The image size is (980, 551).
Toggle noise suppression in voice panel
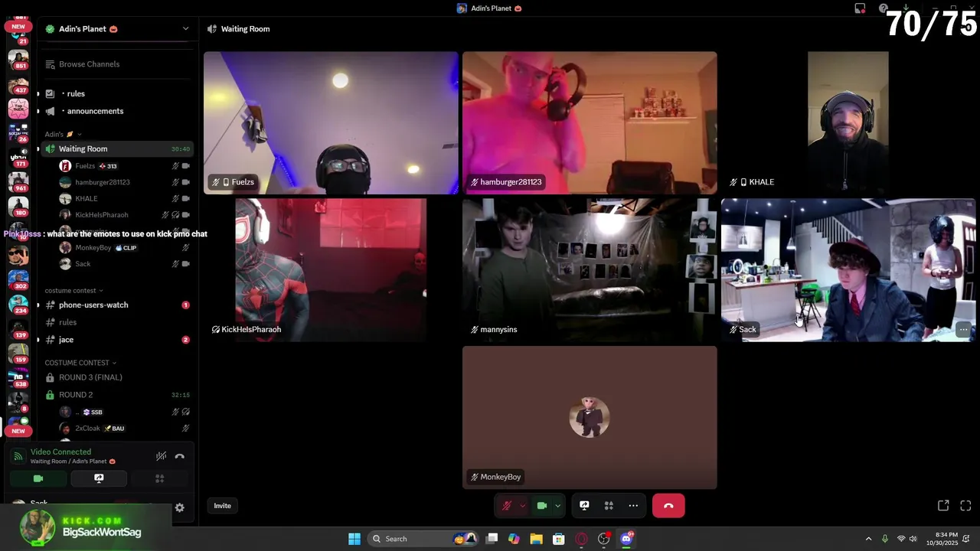(161, 456)
